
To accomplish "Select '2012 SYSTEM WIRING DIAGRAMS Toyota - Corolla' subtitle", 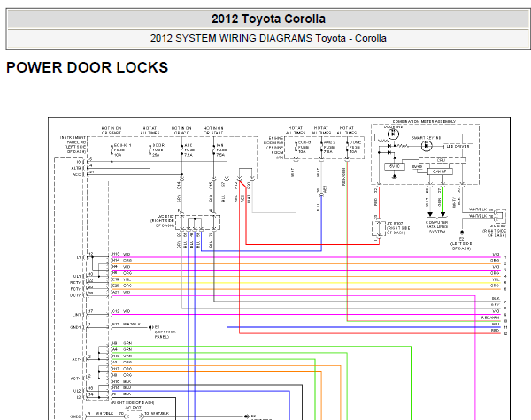I will point(268,38).
